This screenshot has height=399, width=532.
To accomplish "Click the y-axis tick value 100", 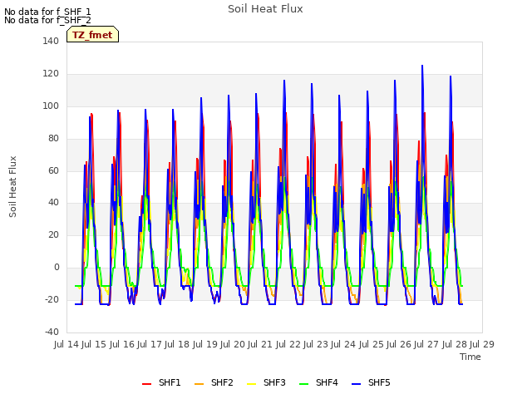I will [x=51, y=106].
